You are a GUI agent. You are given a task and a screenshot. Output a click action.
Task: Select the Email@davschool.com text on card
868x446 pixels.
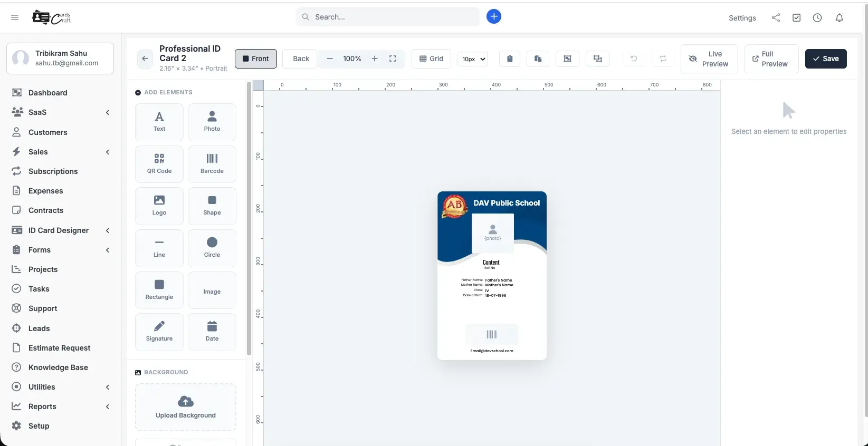click(492, 351)
